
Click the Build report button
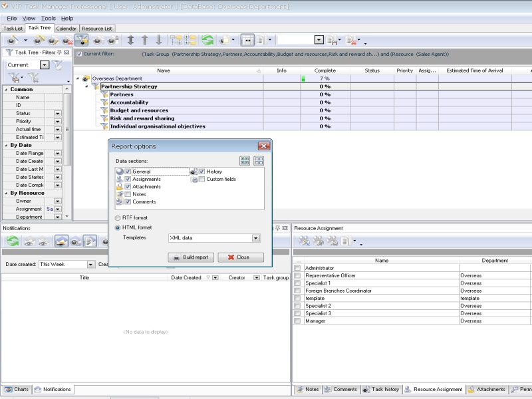[191, 257]
